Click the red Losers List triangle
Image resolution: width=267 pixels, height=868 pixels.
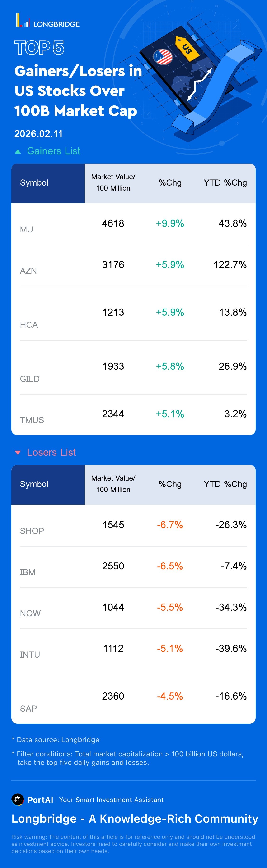coord(18,453)
